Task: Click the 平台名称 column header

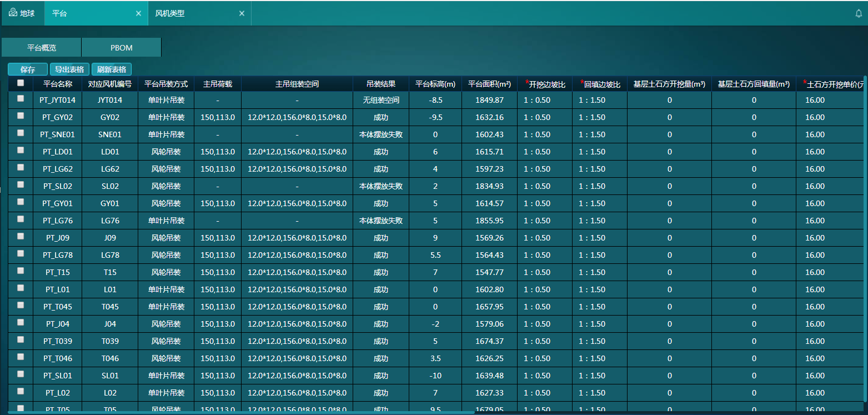Action: point(57,84)
